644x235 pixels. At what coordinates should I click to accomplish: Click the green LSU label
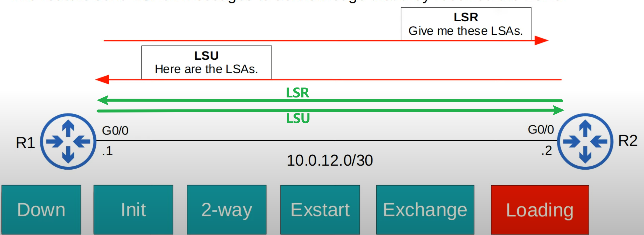coord(298,118)
